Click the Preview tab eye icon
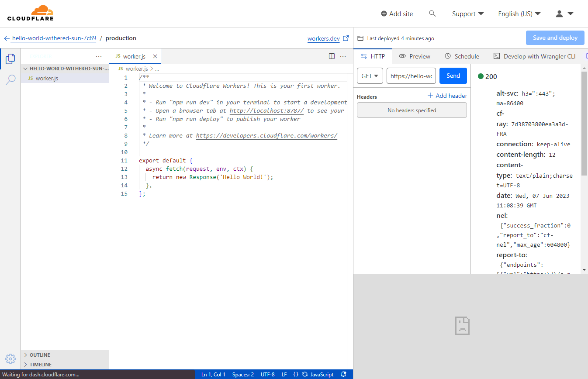The height and width of the screenshot is (379, 588). point(402,56)
